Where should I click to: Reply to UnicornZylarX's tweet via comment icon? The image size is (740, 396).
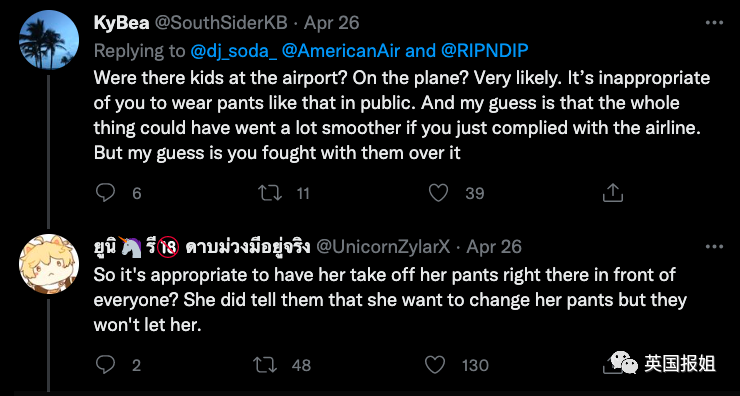(105, 364)
